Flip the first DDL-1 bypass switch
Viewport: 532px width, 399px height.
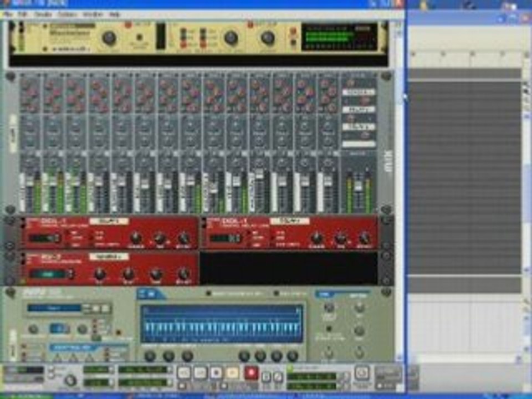(24, 224)
